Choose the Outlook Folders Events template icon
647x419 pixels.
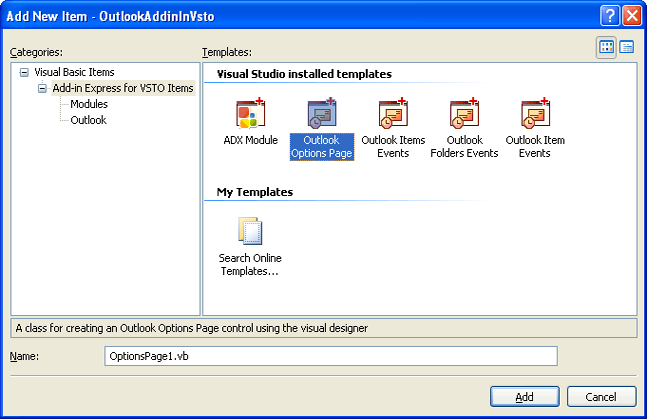[464, 113]
